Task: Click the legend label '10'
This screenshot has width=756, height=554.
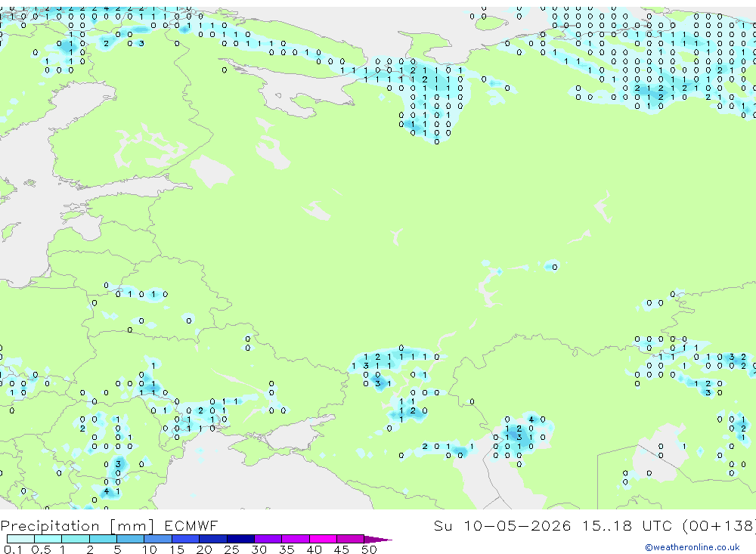Action: (149, 549)
